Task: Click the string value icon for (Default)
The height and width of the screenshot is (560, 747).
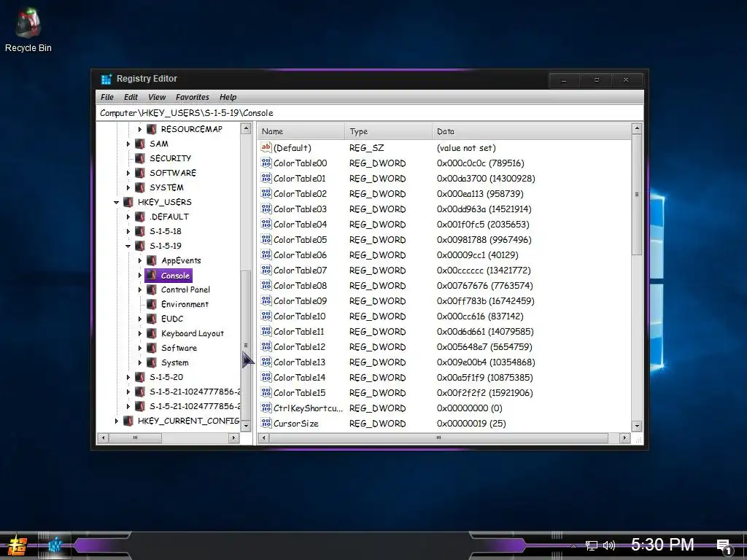Action: (266, 147)
